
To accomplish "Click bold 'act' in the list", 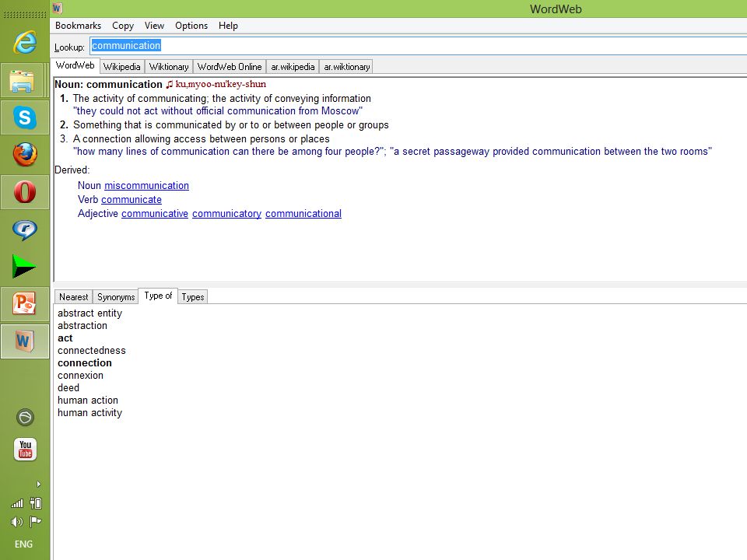I will (x=65, y=338).
